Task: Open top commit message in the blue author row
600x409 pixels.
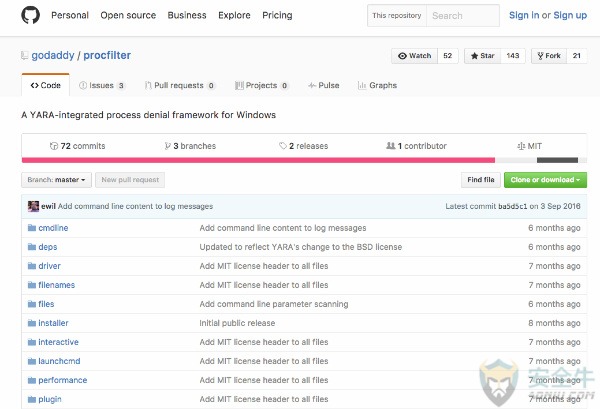Action: point(135,206)
